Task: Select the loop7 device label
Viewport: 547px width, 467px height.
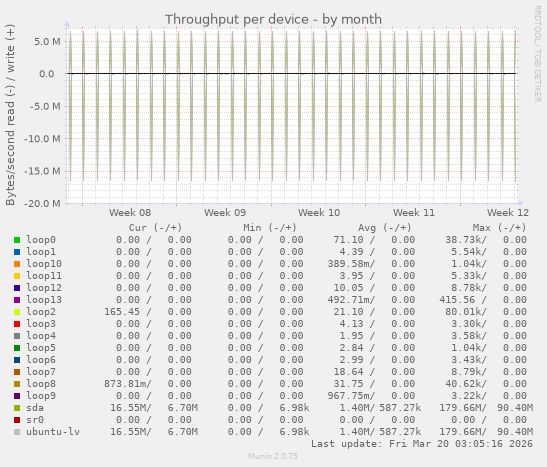Action: (x=41, y=372)
